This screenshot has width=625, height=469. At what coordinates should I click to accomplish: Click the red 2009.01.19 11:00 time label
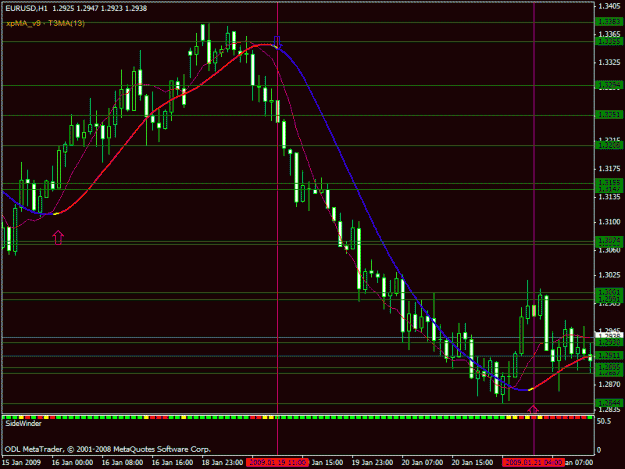point(277,463)
